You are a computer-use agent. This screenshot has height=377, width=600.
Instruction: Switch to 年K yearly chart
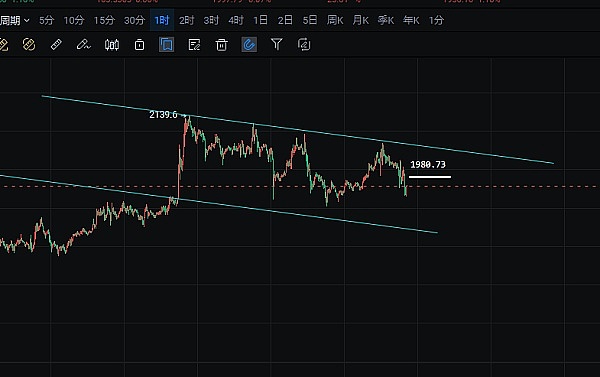click(x=411, y=20)
